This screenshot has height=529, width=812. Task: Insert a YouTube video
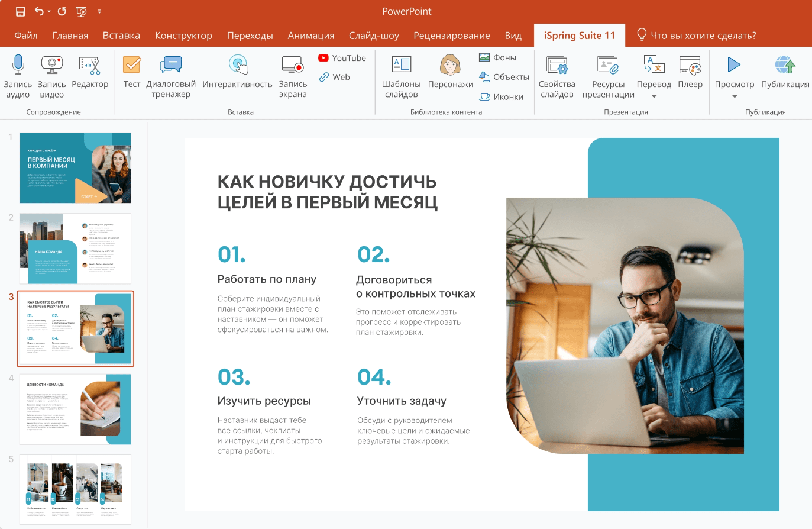tap(342, 58)
